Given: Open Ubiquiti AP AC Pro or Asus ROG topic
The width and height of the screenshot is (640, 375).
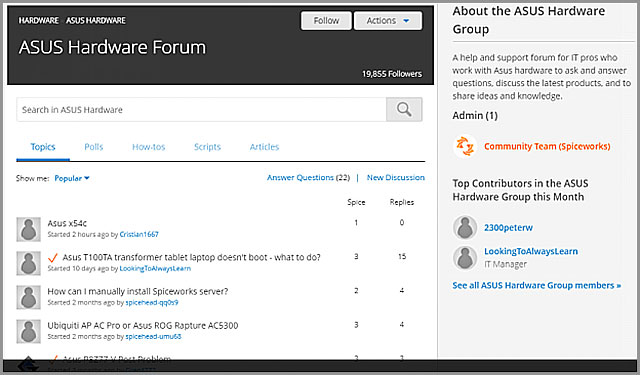Looking at the screenshot, I should (x=143, y=325).
